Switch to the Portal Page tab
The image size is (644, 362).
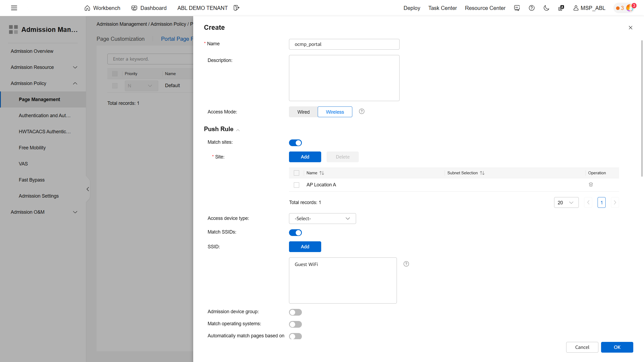click(x=177, y=39)
